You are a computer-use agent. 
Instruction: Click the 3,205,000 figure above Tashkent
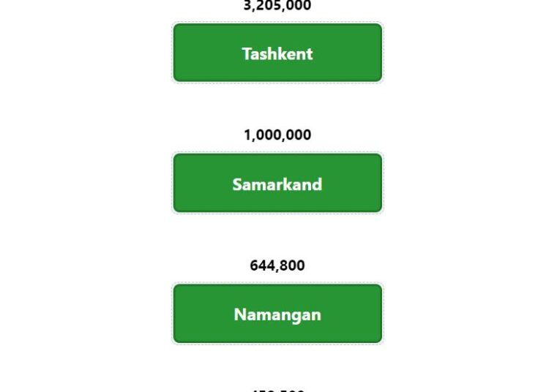[x=277, y=6]
